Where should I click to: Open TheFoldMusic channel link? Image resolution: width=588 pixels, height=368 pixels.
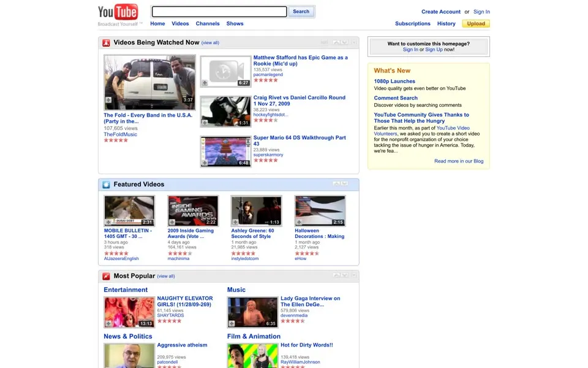pos(121,134)
